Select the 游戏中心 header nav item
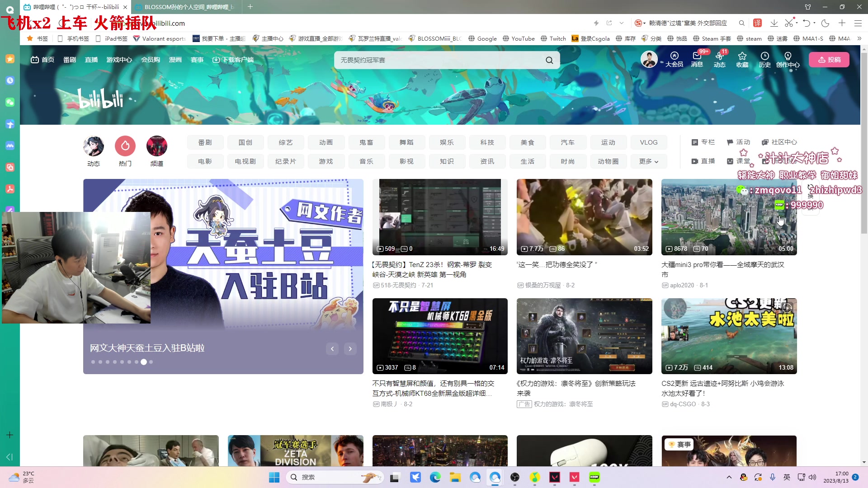 (x=119, y=60)
